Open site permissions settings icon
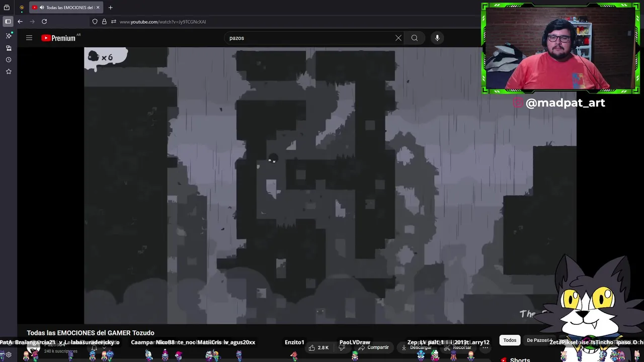Viewport: 644px width, 362px height. [x=114, y=22]
